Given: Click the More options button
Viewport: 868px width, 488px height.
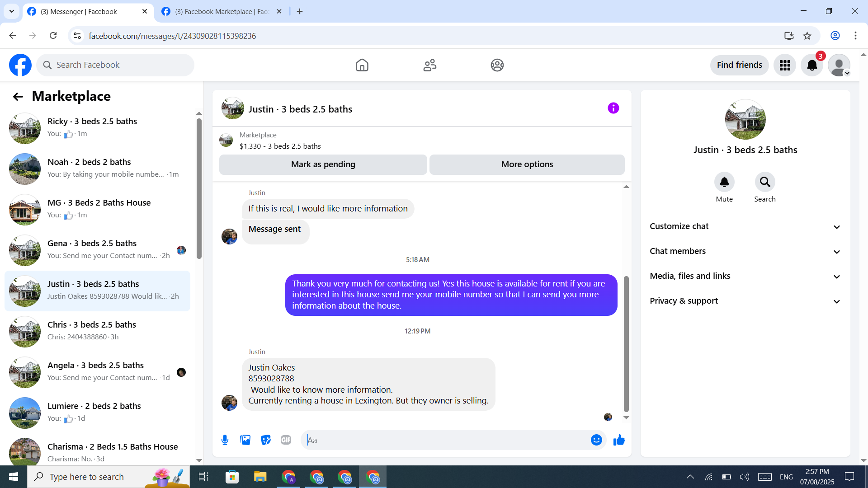Looking at the screenshot, I should (527, 164).
